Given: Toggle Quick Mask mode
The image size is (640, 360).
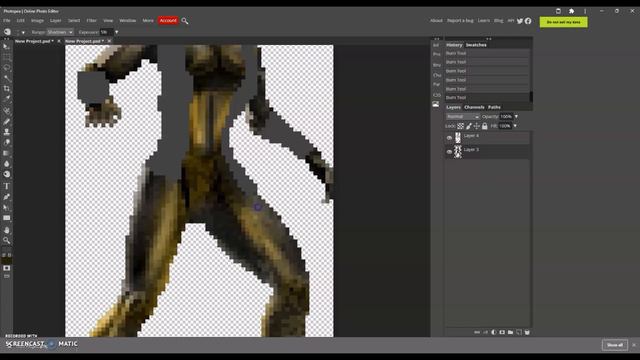Looking at the screenshot, I should 7,268.
